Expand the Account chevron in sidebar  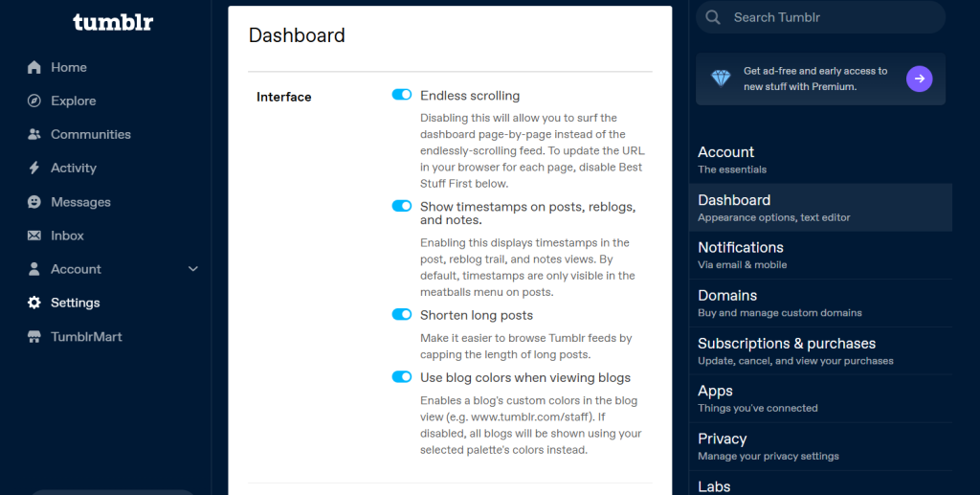point(193,269)
